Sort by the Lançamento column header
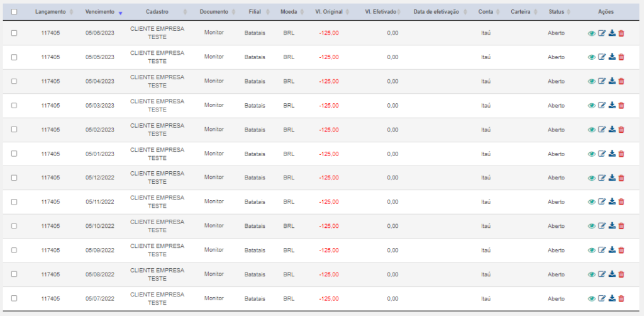 [50, 12]
